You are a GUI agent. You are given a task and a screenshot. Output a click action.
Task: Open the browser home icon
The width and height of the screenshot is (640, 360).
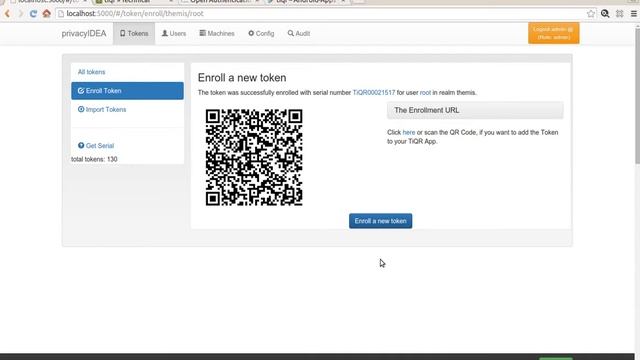(x=47, y=13)
